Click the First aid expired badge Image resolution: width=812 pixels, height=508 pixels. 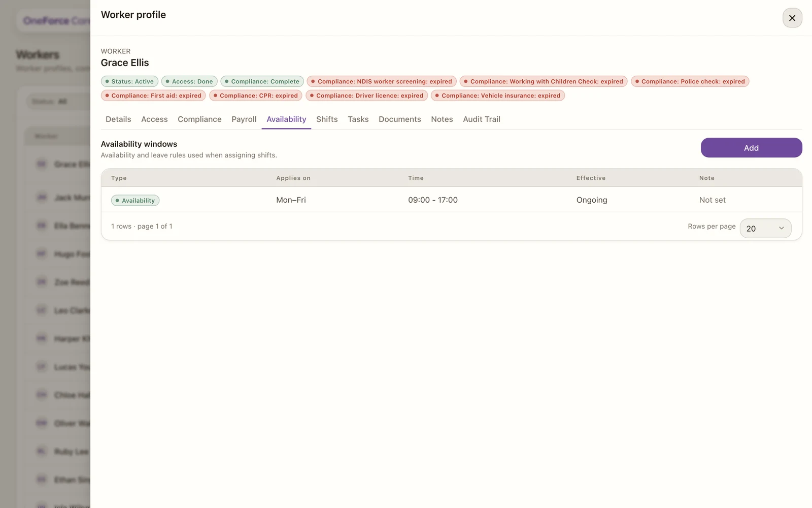click(x=153, y=96)
